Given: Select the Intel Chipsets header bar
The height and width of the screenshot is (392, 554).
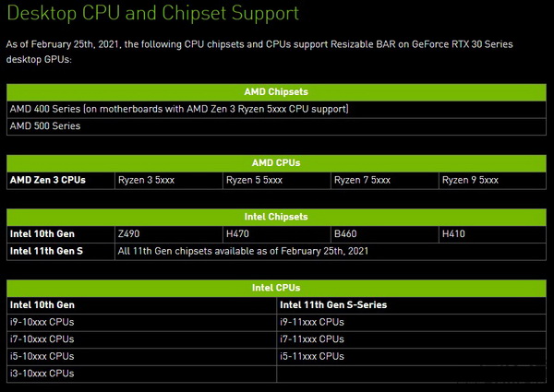Looking at the screenshot, I should pyautogui.click(x=276, y=217).
